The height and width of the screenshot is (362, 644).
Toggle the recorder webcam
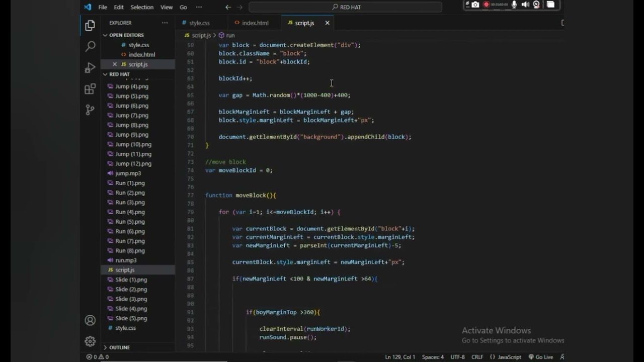(x=536, y=5)
